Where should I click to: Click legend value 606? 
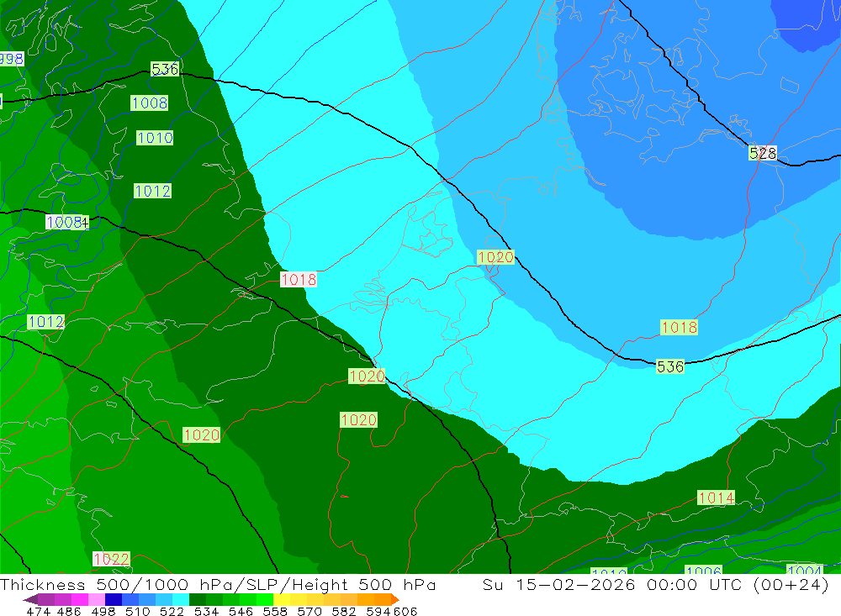(405, 611)
